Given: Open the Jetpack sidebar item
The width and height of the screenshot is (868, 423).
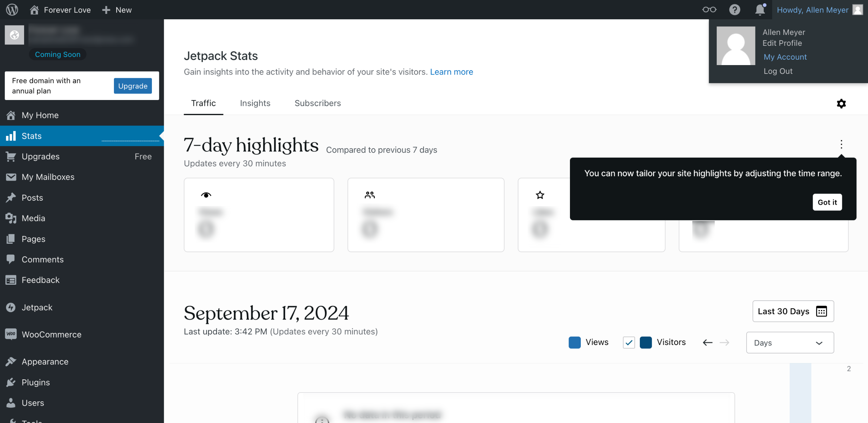Looking at the screenshot, I should click(37, 307).
